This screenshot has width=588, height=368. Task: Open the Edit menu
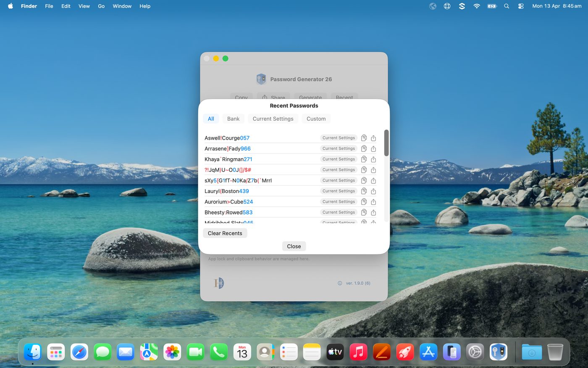point(66,6)
